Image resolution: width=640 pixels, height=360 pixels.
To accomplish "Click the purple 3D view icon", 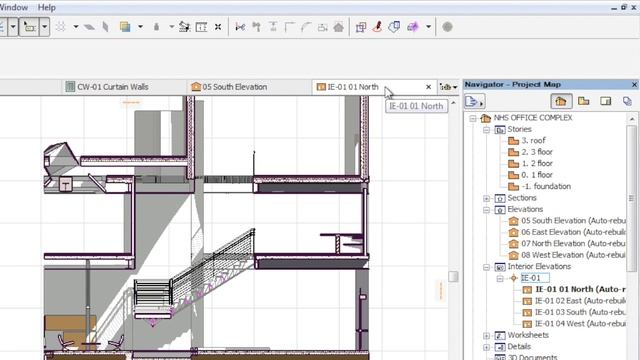I will coord(413,27).
